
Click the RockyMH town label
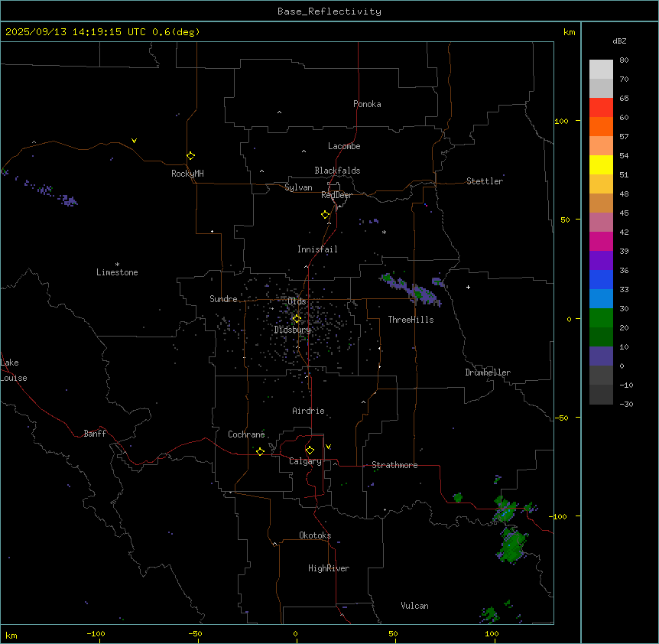point(187,174)
